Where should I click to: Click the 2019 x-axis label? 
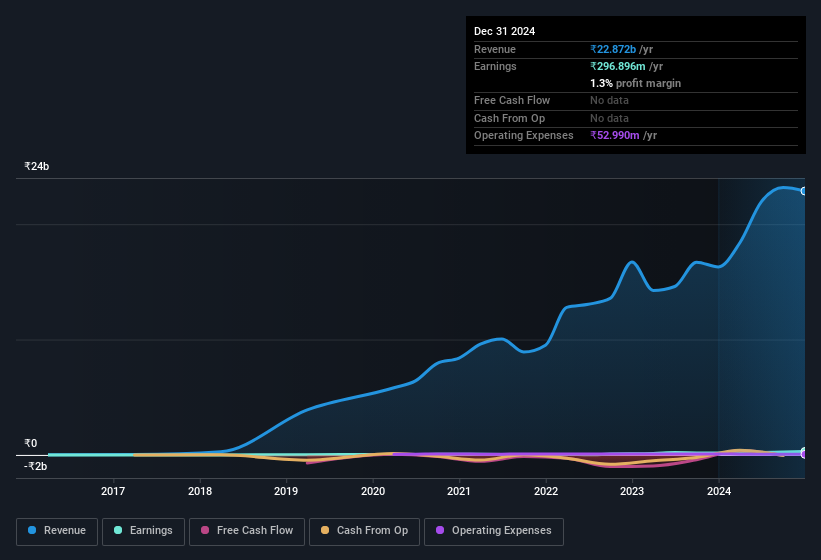286,491
